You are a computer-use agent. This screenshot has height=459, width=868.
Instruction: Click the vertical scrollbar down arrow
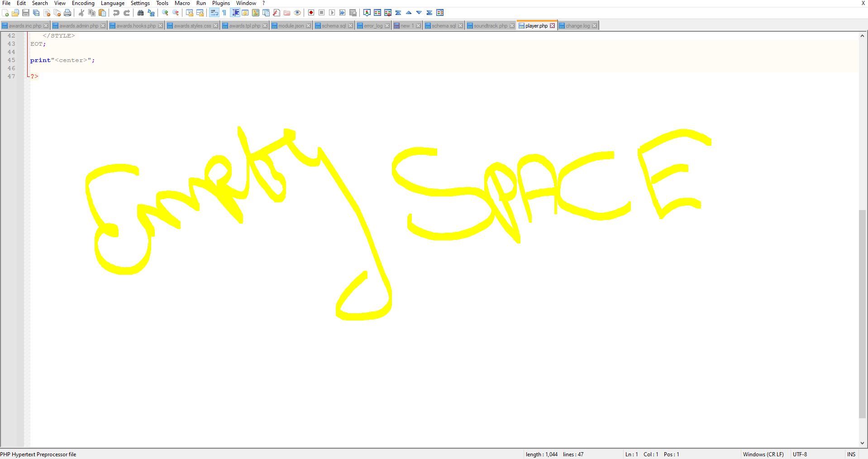862,443
